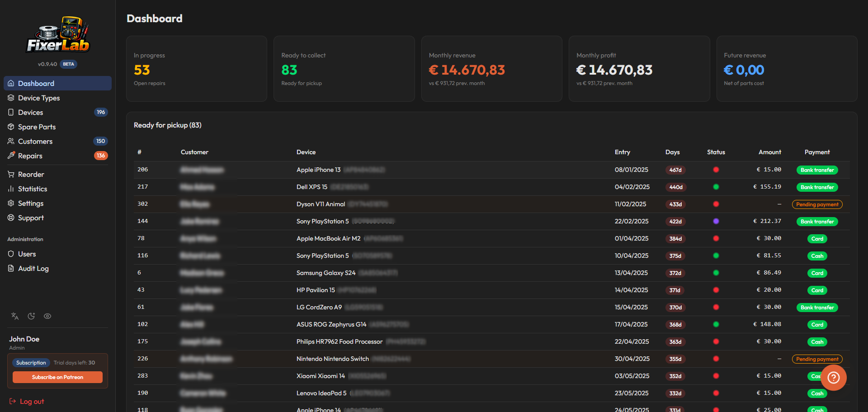Click the purple status dot in row 144
868x412 pixels.
[716, 221]
